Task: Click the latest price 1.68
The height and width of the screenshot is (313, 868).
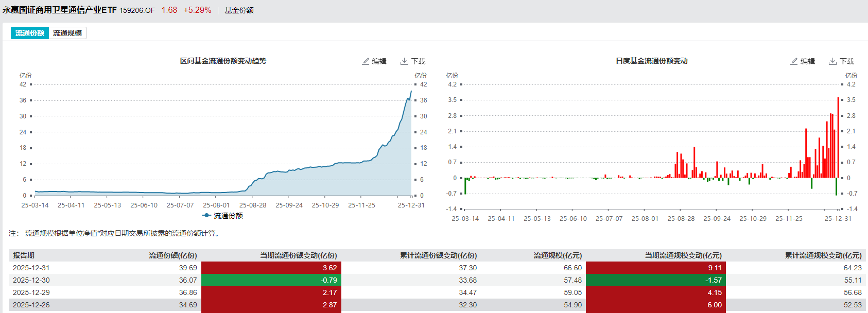Action: 169,10
